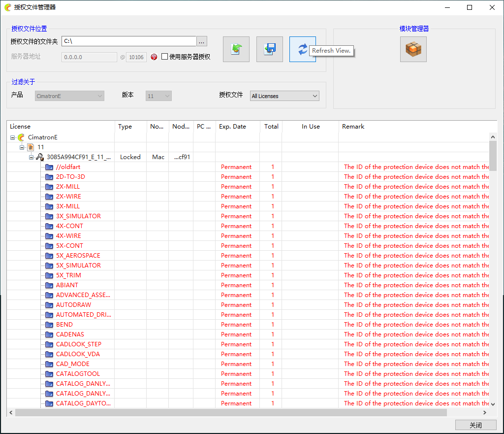Click the Mac cell in license row
The height and width of the screenshot is (434, 504).
(158, 157)
